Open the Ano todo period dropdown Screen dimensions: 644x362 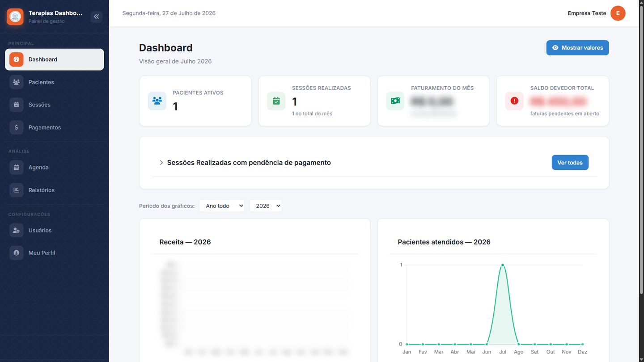222,206
